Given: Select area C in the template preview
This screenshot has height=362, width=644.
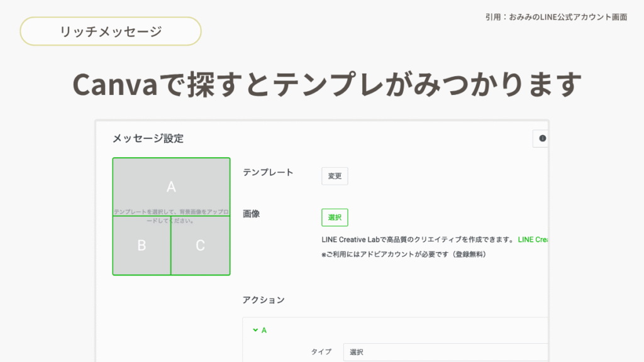Looking at the screenshot, I should point(200,246).
